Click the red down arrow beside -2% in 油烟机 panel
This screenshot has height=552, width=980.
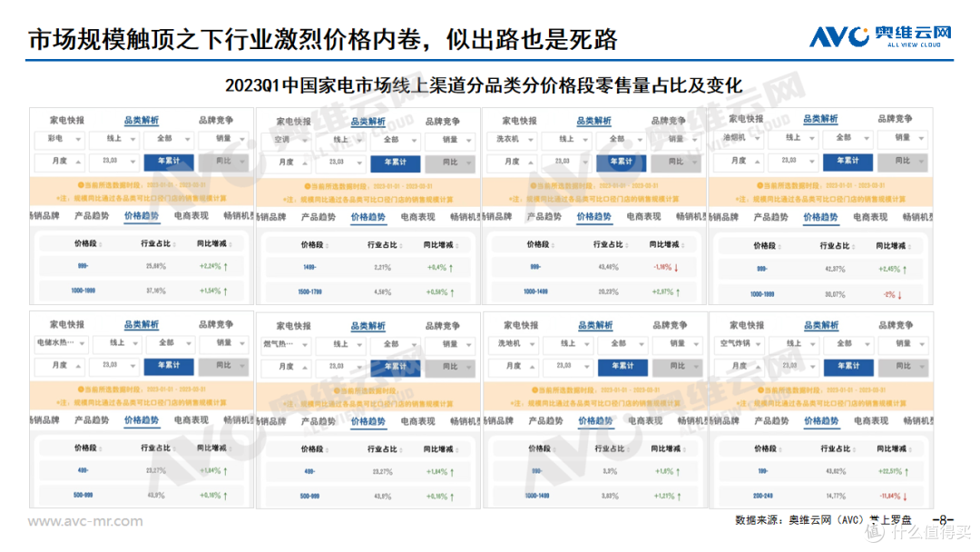[900, 294]
